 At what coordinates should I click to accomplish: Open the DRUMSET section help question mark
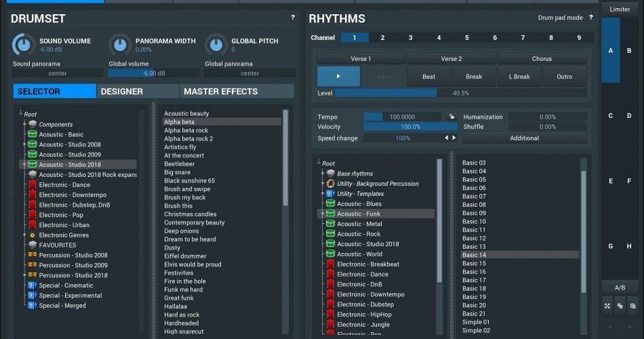click(293, 17)
